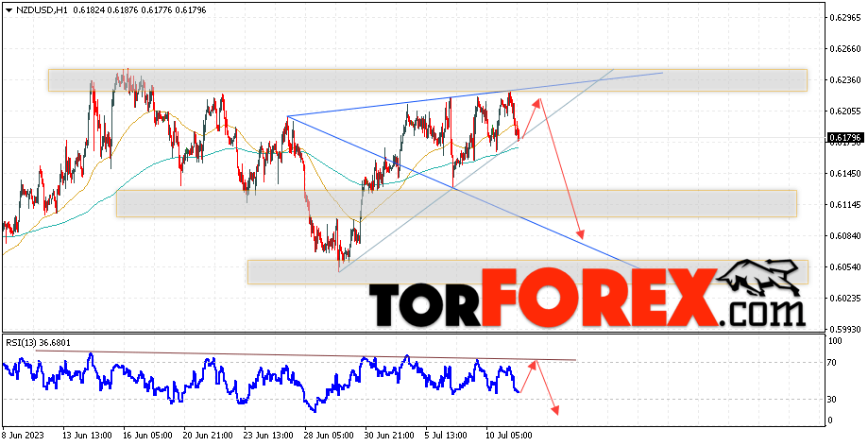Open the chart menu triangle beside NZDUSD,H1
Image resolution: width=868 pixels, height=446 pixels.
click(x=9, y=10)
